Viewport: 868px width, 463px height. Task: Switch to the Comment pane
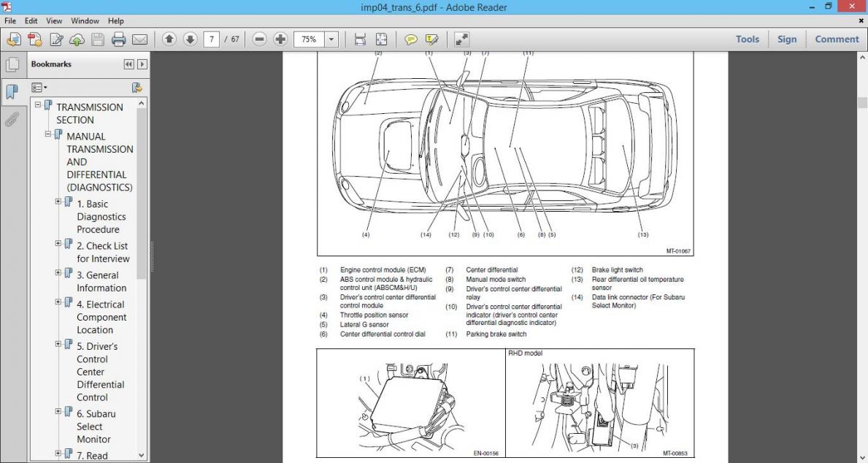pos(837,39)
